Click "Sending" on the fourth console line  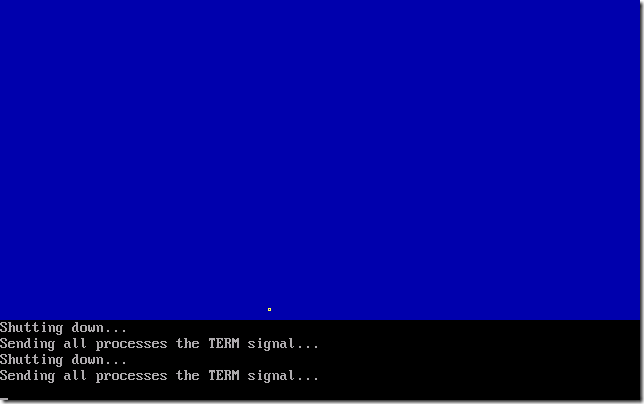pos(27,376)
